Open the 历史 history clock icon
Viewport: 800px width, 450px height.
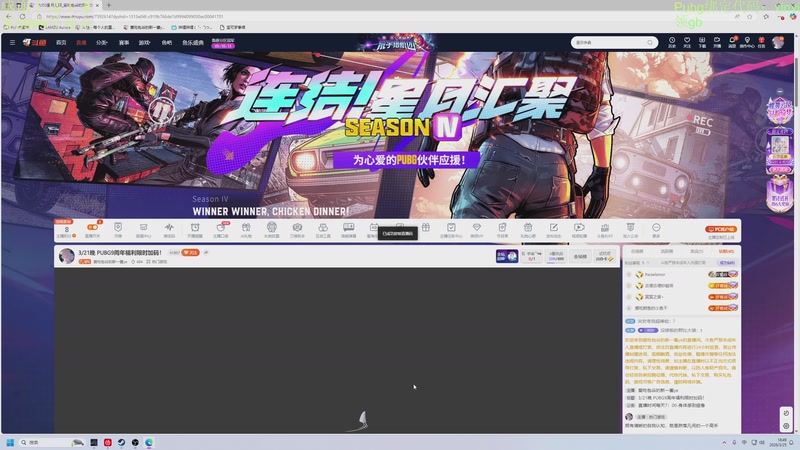[672, 42]
